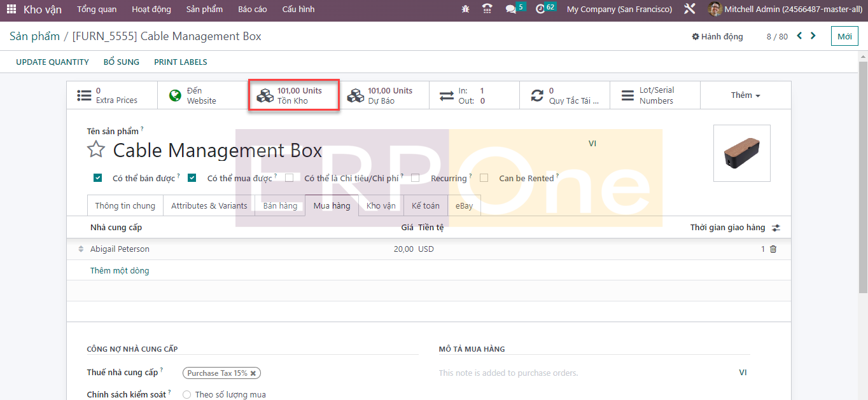Click 'Thêm một dòng' to add vendor

coord(120,271)
